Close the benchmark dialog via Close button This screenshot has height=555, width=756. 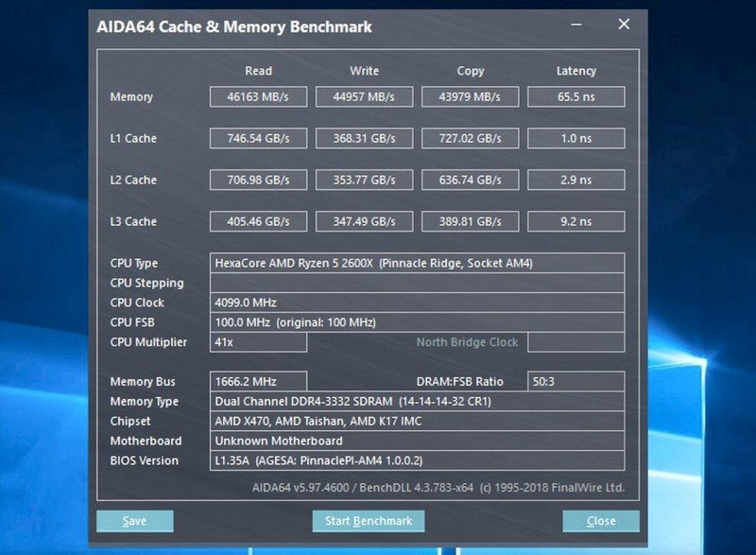(601, 521)
